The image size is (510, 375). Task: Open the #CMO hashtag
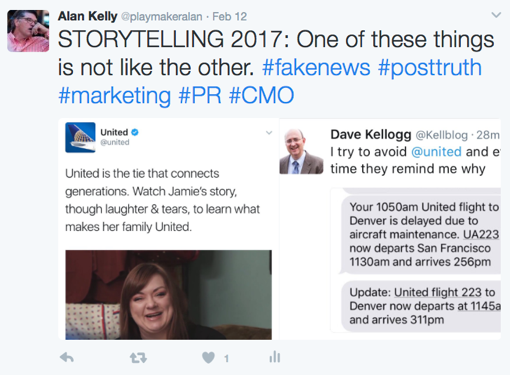click(x=262, y=95)
